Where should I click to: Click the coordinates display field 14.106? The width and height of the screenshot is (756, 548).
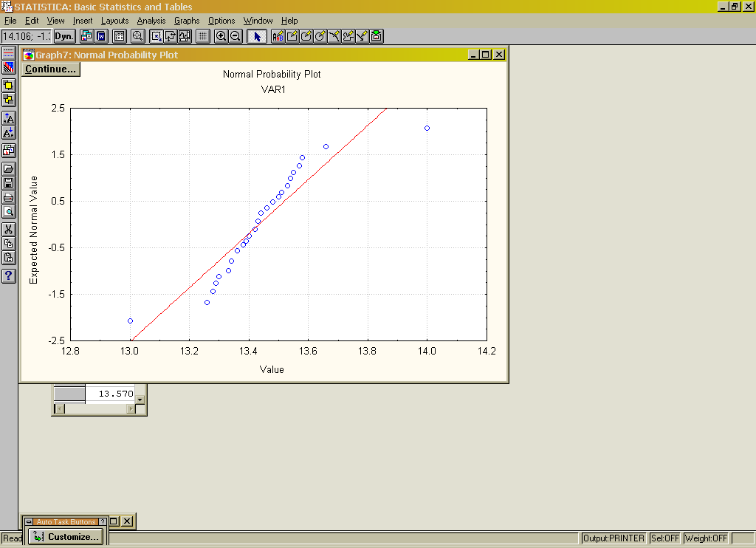point(26,36)
